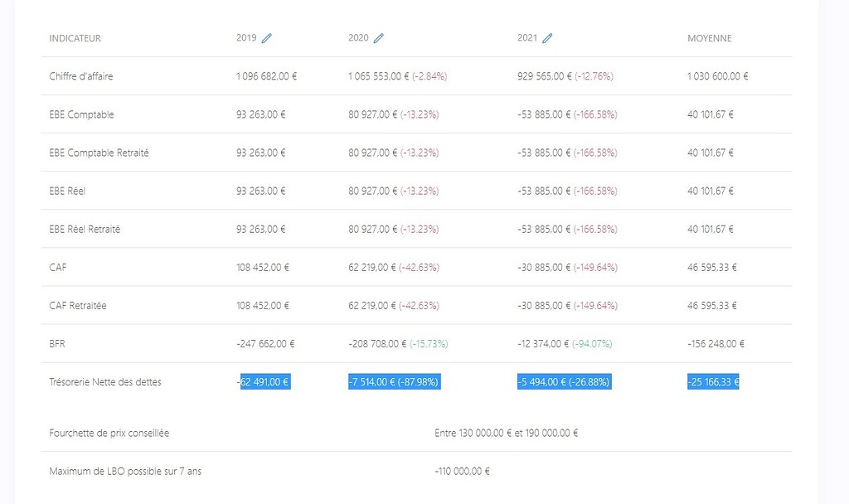This screenshot has width=849, height=504.
Task: Click the highlighted 2021 Trésorerie Nette value
Action: (564, 382)
